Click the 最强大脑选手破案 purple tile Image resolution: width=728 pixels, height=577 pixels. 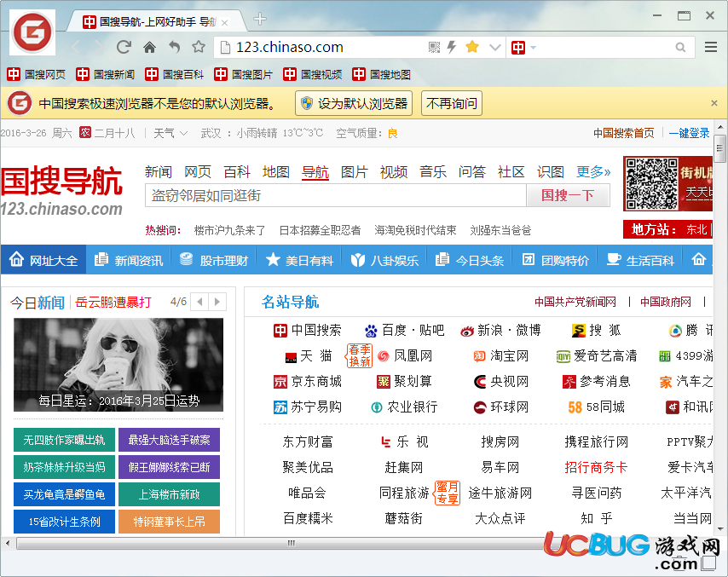point(169,440)
